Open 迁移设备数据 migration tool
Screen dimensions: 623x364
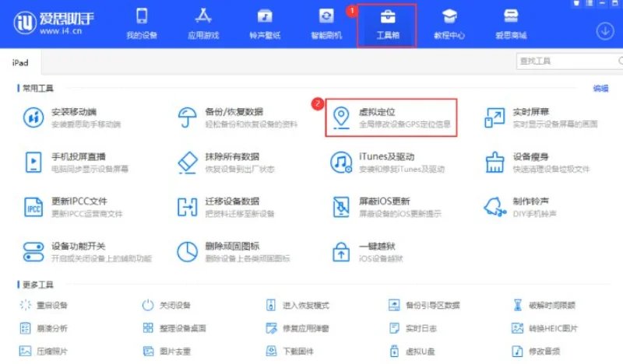coord(226,207)
